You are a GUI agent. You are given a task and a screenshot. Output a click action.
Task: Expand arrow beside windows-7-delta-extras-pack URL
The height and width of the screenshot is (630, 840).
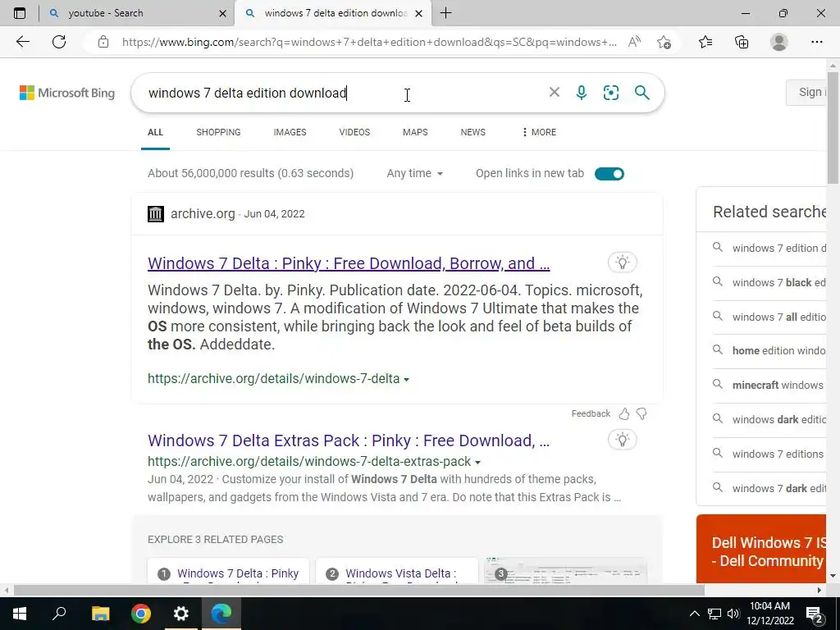[478, 463]
